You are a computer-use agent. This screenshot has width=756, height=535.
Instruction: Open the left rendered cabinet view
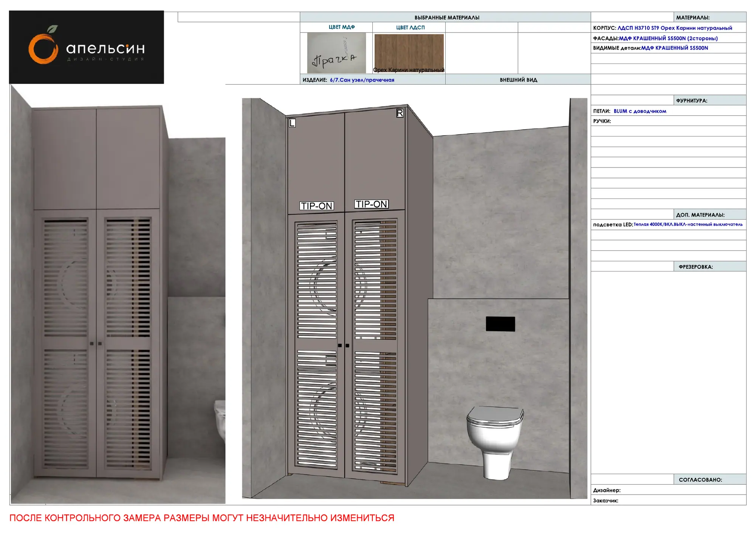(118, 295)
